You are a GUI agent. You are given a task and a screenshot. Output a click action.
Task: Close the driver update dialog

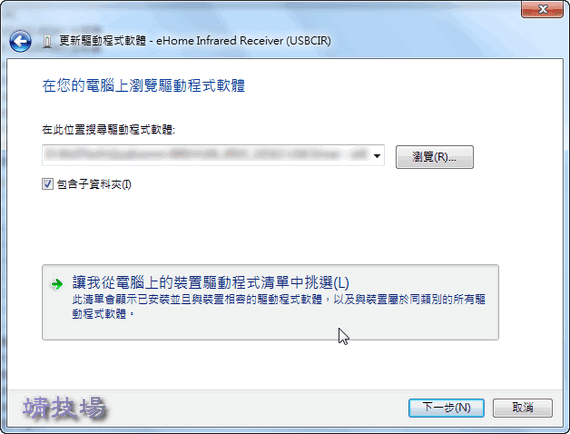542,9
